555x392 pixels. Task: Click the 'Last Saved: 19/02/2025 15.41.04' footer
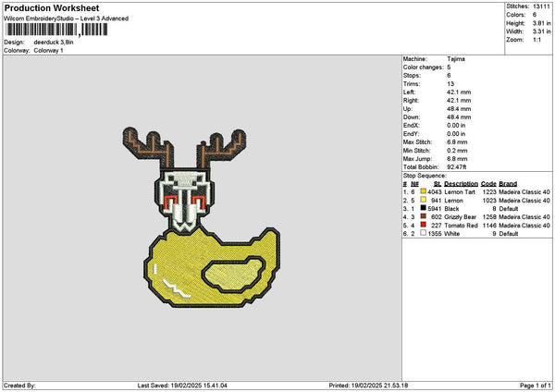tap(182, 386)
